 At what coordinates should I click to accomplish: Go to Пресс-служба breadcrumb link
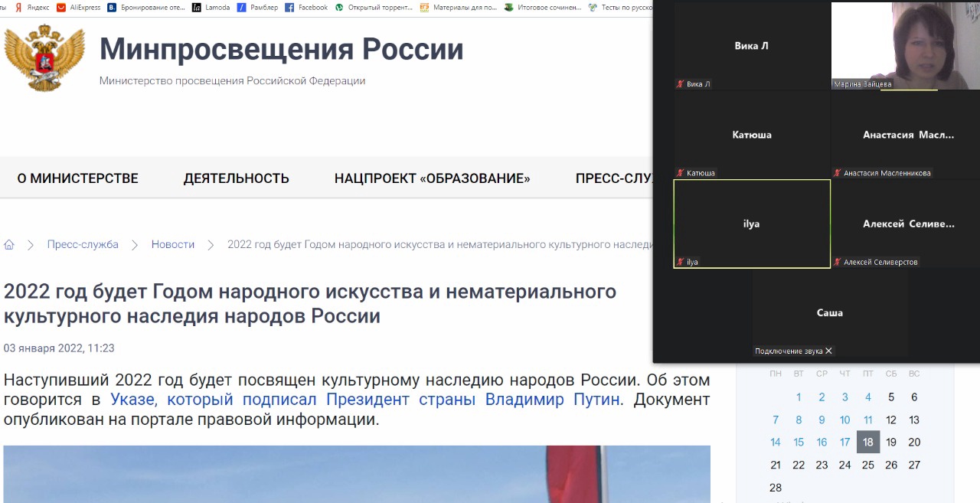(x=83, y=244)
